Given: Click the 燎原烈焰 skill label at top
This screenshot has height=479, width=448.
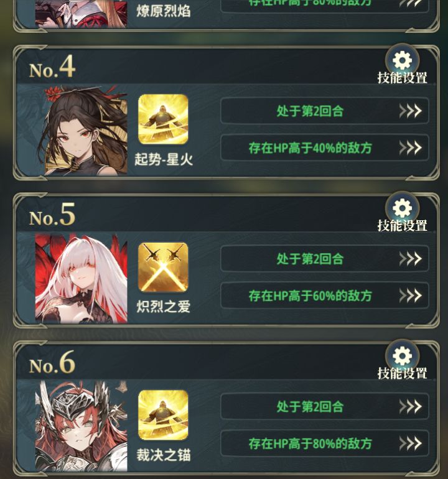Looking at the screenshot, I should tap(164, 11).
